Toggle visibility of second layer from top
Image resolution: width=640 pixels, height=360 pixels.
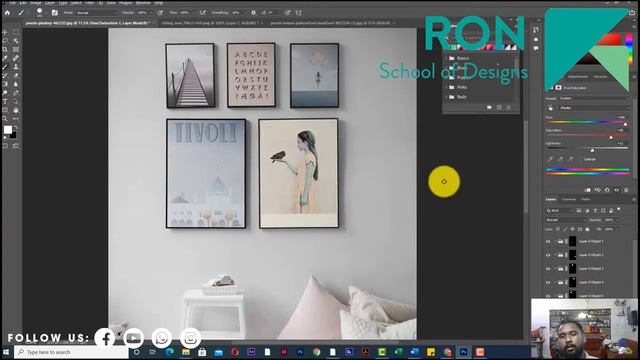click(548, 255)
